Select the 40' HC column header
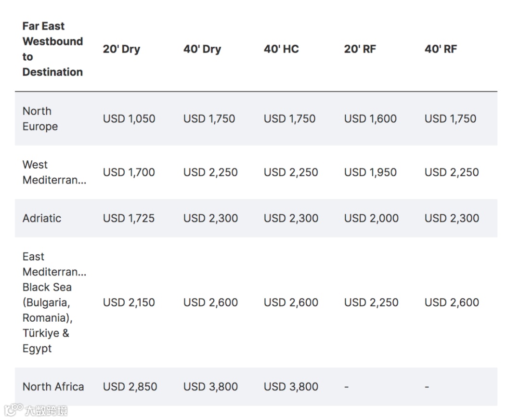 (281, 49)
